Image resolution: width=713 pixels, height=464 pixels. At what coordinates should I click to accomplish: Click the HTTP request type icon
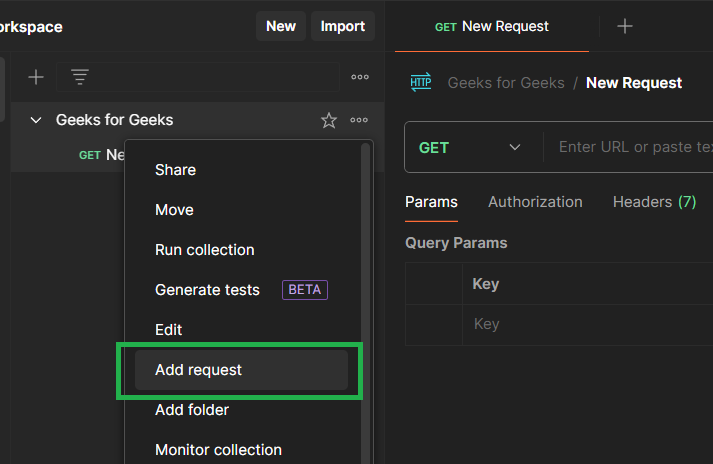421,83
